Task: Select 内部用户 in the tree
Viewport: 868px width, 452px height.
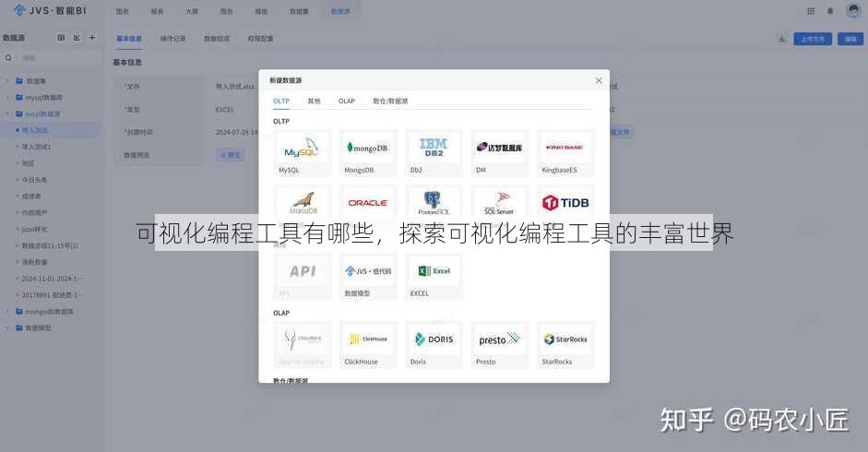Action: pos(34,213)
